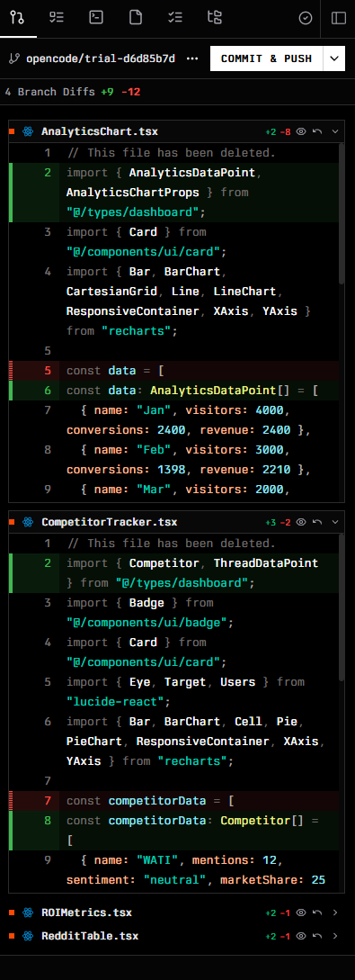Open the ROIMetrics.tsx file row
Viewport: 355px width, 980px height.
(x=176, y=913)
